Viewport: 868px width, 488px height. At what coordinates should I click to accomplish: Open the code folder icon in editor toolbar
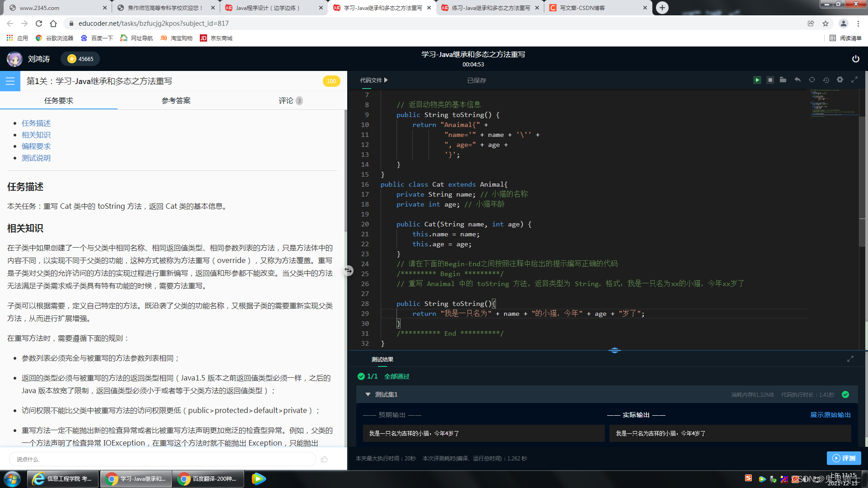(783, 80)
